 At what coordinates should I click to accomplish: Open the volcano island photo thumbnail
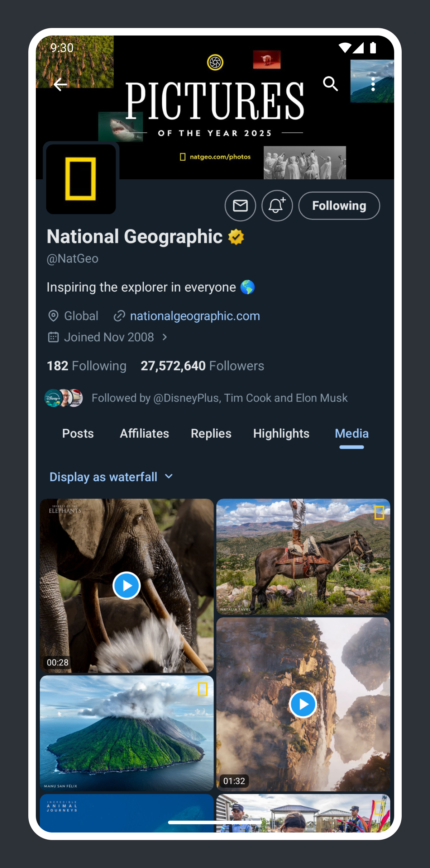(x=126, y=733)
